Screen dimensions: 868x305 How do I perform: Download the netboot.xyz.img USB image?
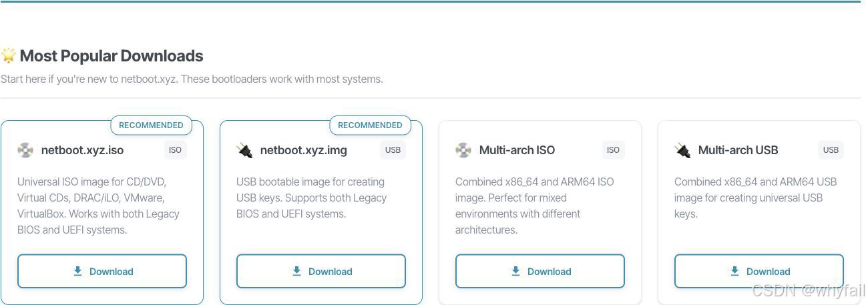point(321,271)
